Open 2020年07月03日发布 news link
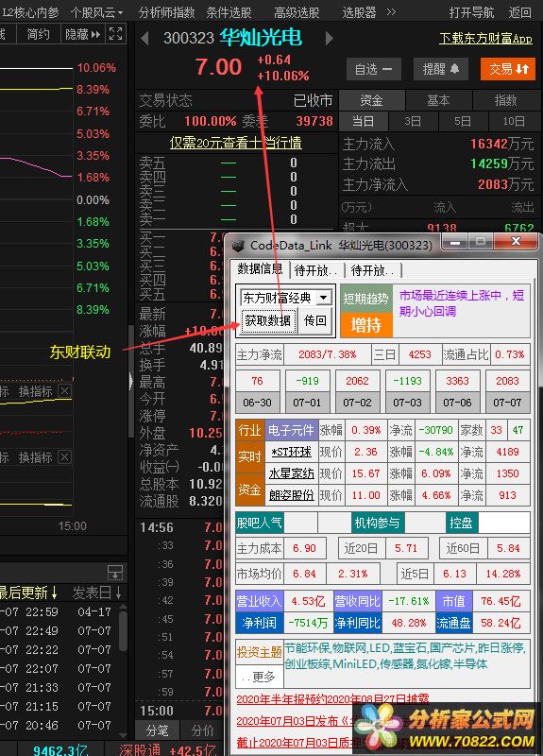 [x=294, y=721]
